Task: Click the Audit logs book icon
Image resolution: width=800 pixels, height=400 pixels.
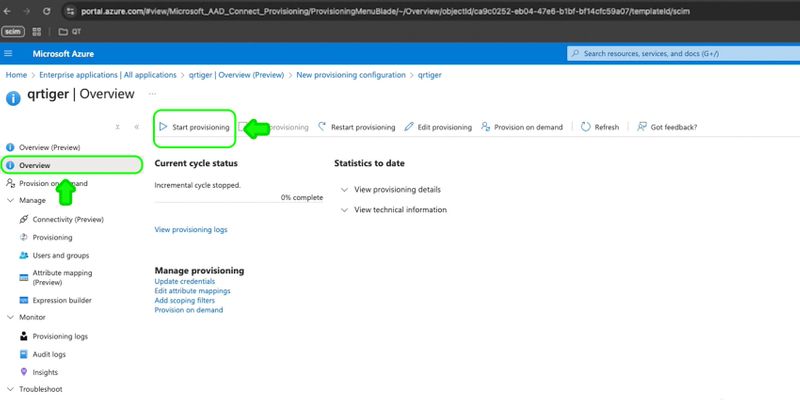Action: click(x=23, y=354)
